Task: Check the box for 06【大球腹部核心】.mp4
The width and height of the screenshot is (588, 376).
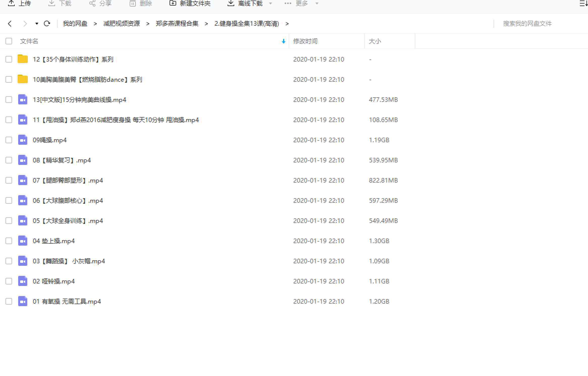Action: tap(9, 200)
